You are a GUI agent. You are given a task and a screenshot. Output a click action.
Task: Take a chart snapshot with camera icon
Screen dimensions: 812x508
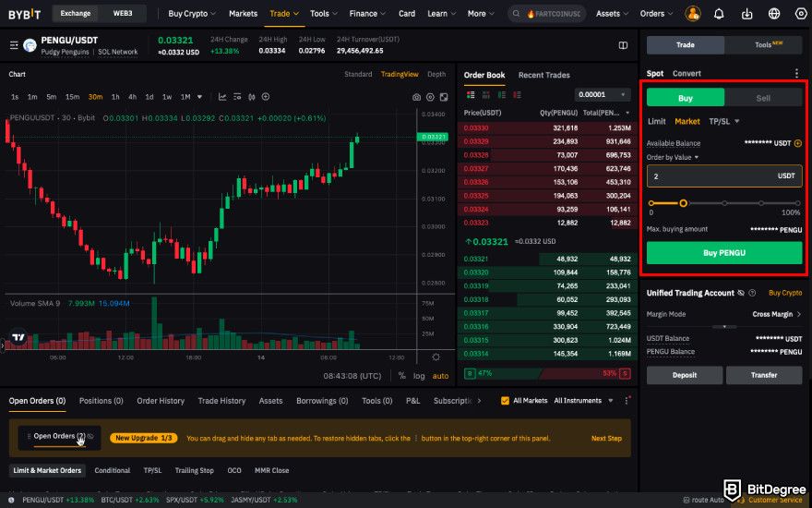coord(416,98)
